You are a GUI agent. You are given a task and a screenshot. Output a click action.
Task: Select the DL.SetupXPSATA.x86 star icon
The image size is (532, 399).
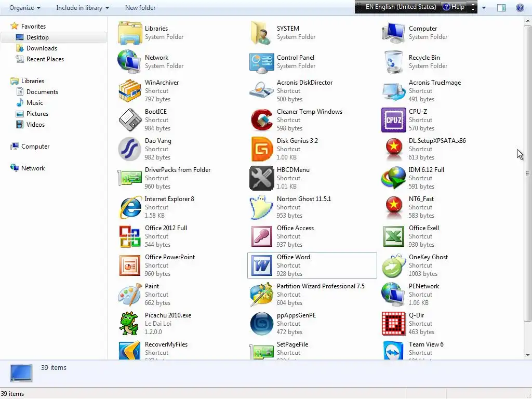click(x=394, y=149)
